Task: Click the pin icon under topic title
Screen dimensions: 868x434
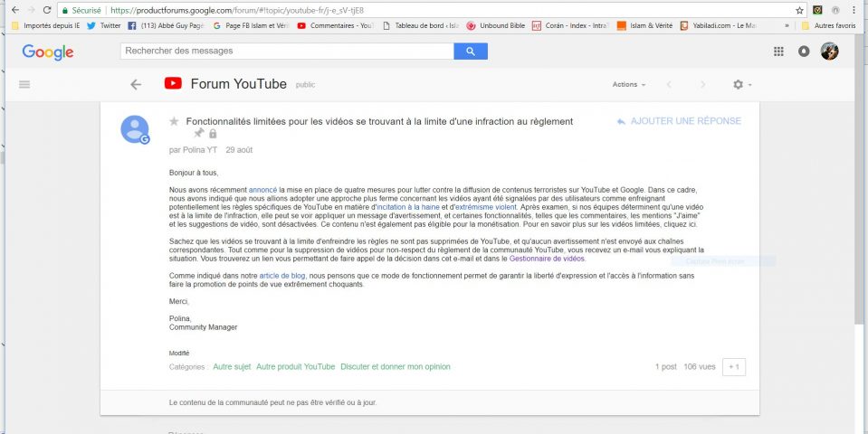Action: [199, 133]
